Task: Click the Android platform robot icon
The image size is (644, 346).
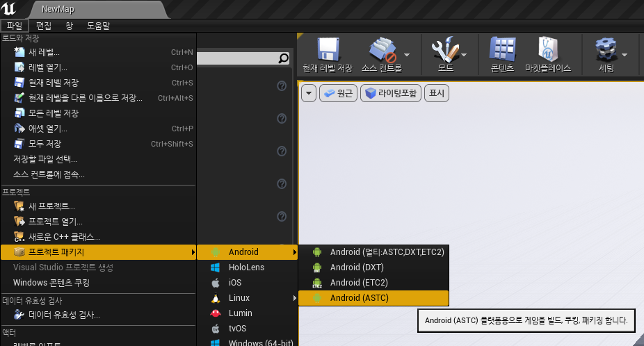Action: tap(215, 252)
